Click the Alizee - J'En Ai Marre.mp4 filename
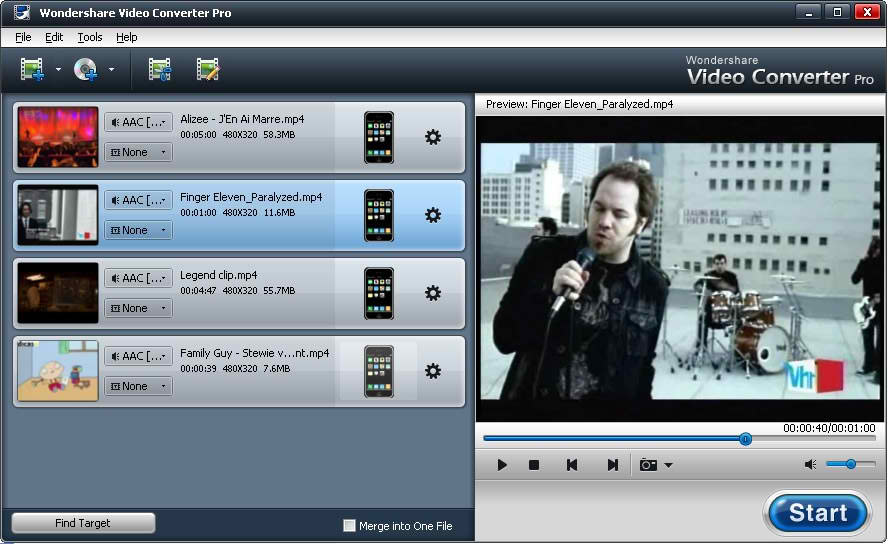 242,119
